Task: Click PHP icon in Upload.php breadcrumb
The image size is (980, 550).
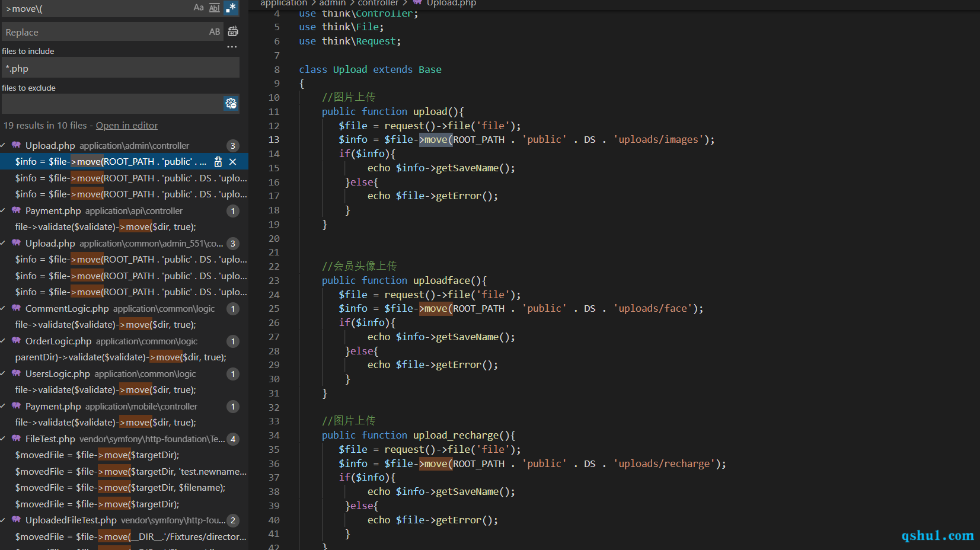Action: (x=417, y=2)
